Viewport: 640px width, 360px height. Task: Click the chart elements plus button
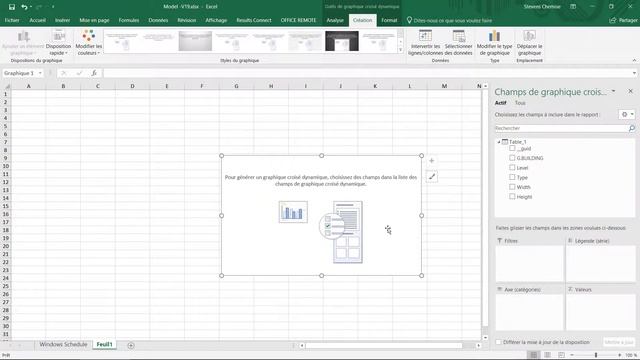[431, 161]
